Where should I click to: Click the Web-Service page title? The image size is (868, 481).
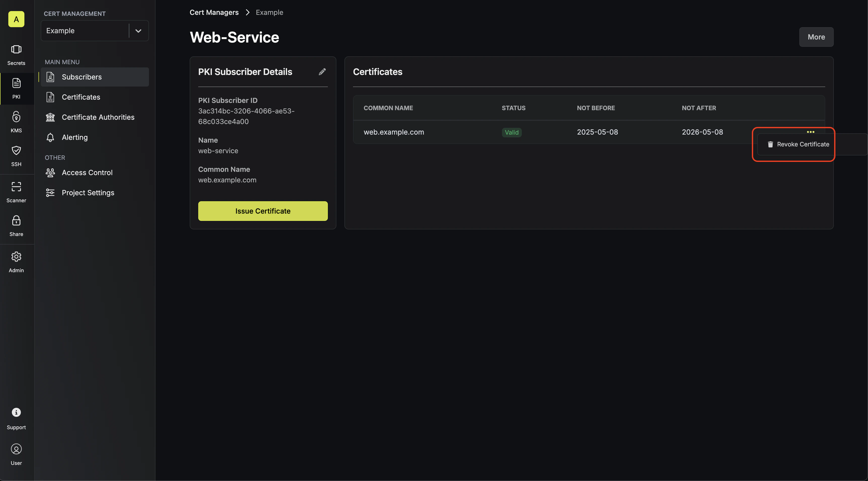234,37
